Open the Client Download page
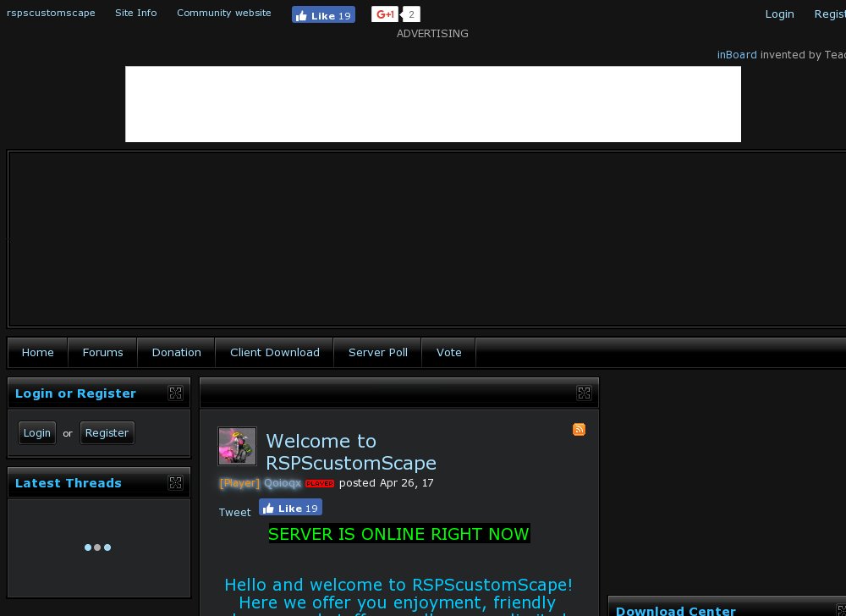846x616 pixels. [275, 352]
